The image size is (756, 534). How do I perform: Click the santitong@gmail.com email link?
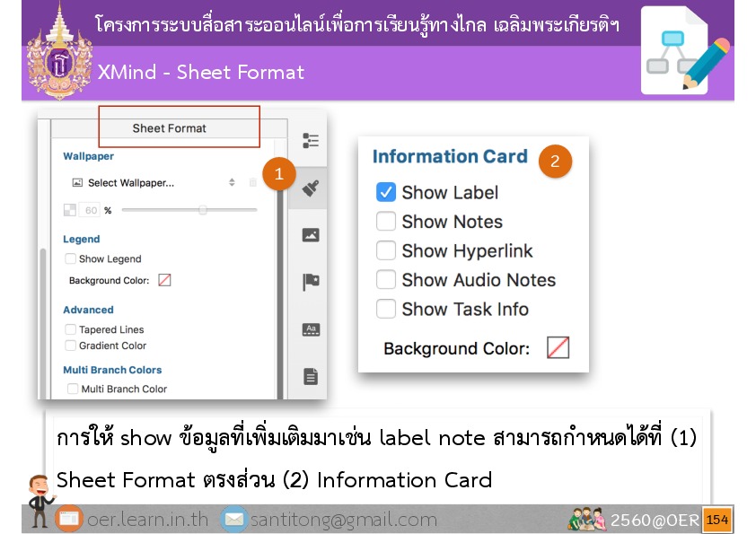[x=343, y=520]
